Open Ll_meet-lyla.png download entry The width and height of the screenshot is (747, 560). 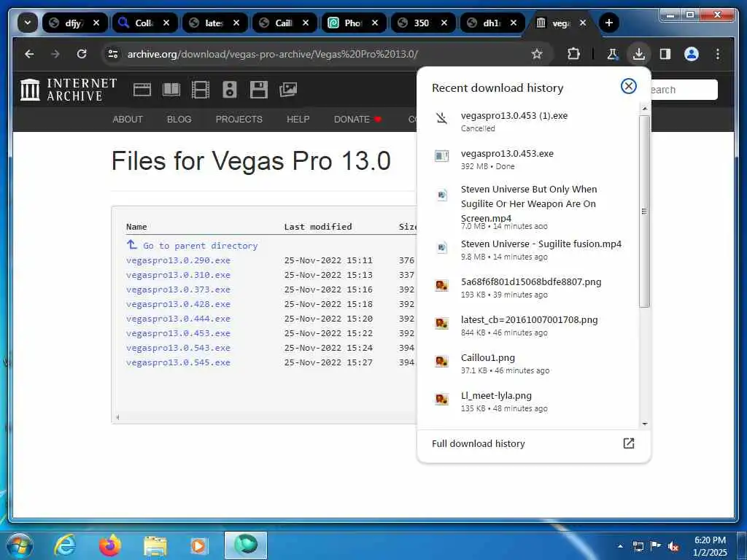point(528,402)
